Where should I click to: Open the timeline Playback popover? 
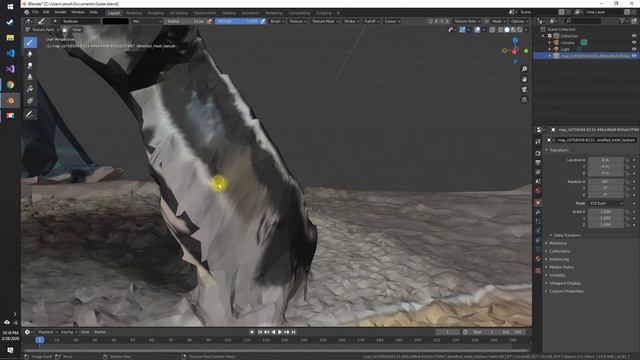click(47, 332)
